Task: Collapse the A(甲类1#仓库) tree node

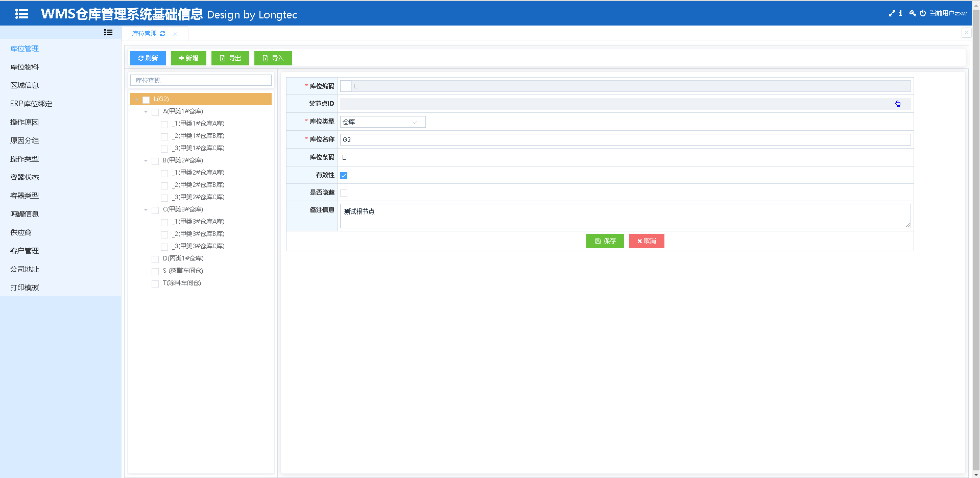Action: [x=146, y=112]
